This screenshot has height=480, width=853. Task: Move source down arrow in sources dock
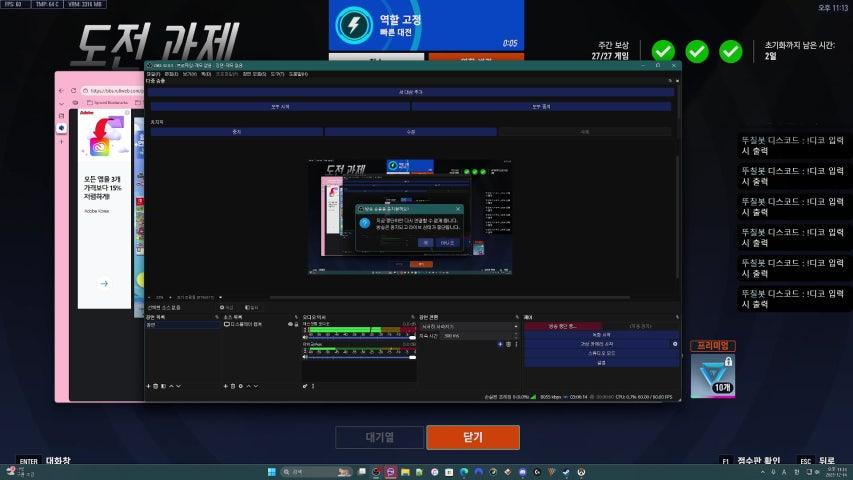[256, 386]
